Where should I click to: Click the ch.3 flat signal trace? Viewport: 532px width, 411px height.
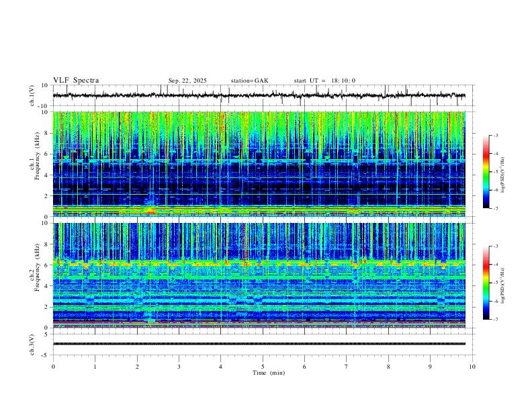(259, 344)
